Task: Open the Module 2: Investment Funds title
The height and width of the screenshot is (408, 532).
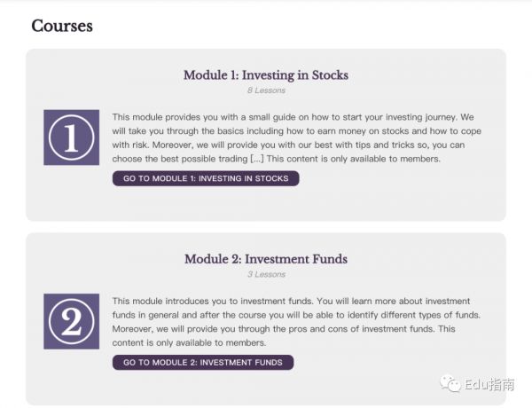Action: (265, 259)
